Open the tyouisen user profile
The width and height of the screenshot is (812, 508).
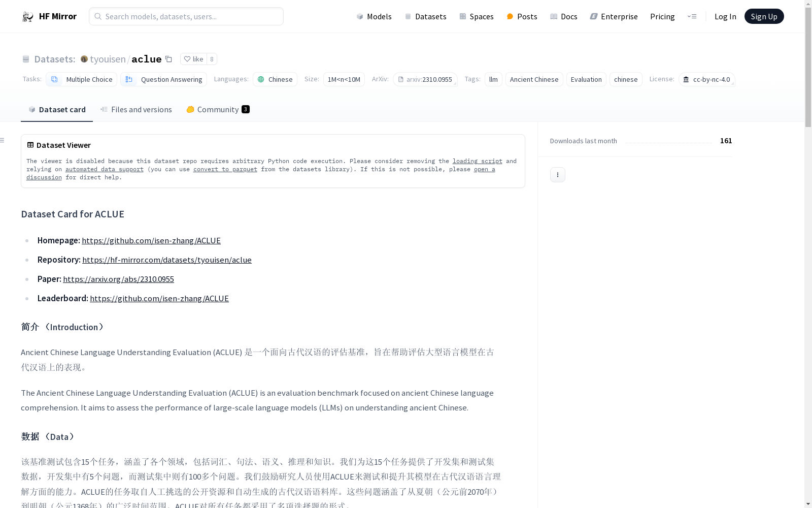pyautogui.click(x=108, y=59)
